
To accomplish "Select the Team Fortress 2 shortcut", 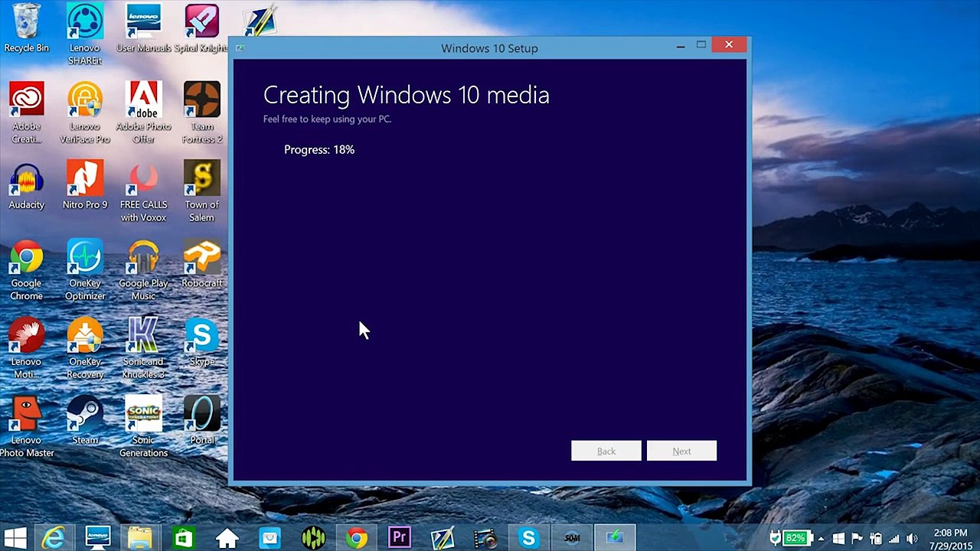I will click(x=202, y=113).
